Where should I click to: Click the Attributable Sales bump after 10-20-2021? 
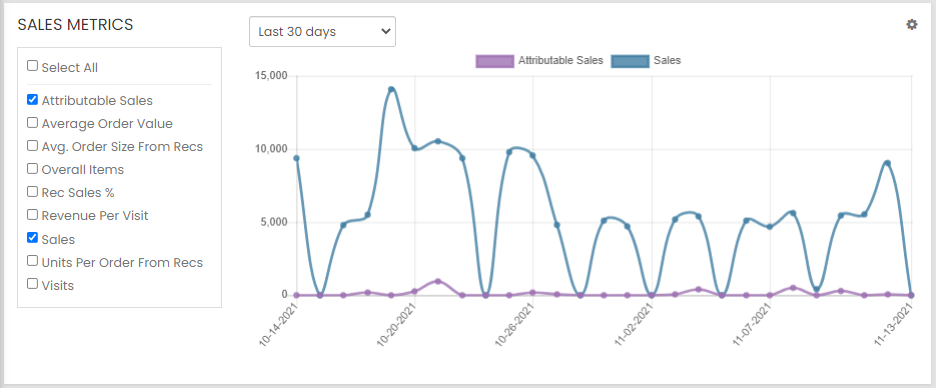click(x=438, y=281)
